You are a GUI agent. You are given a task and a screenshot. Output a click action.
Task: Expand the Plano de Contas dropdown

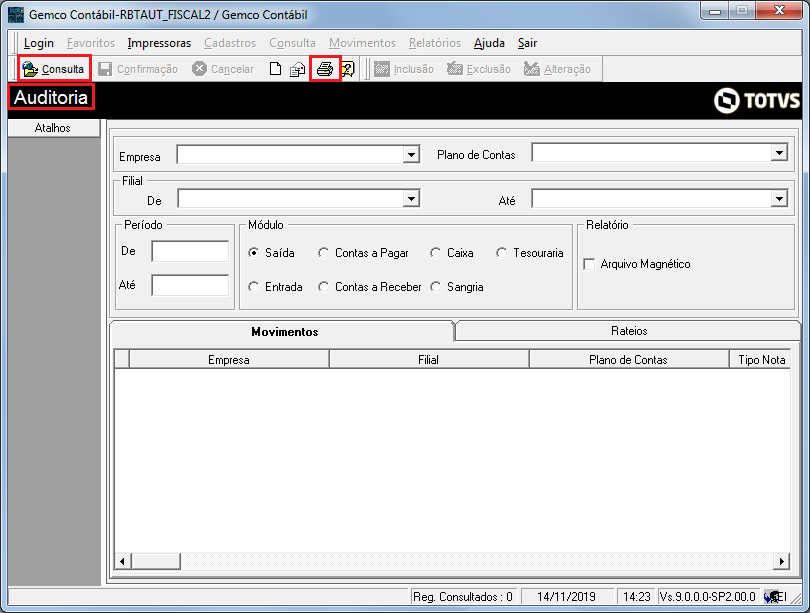(779, 152)
